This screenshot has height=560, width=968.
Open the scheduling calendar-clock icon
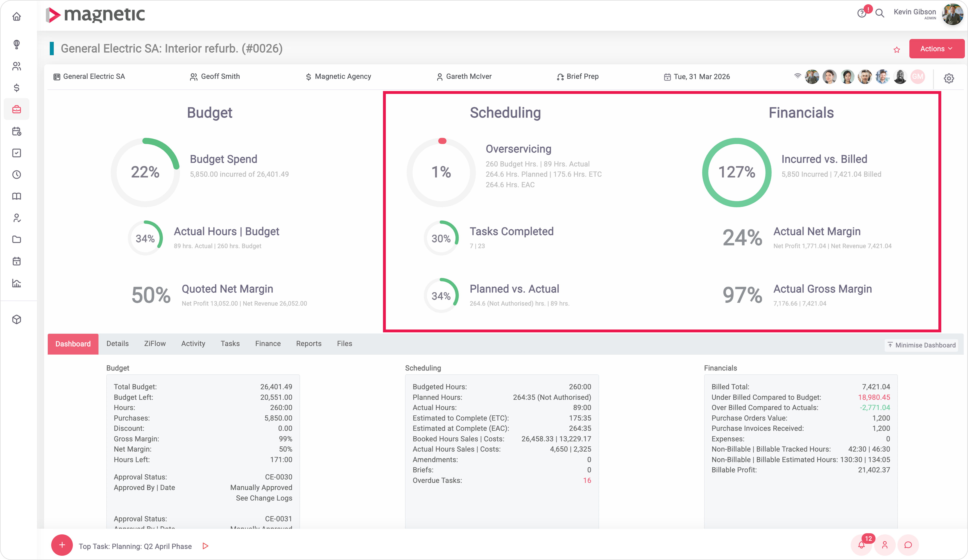pos(17,131)
